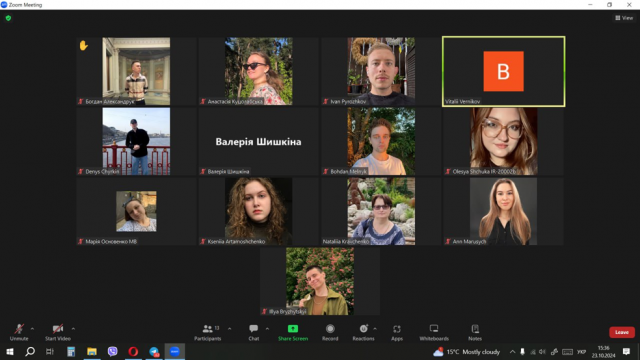The height and width of the screenshot is (360, 640).
Task: Select Kseniia Artamoshchenko's video tile
Action: [x=259, y=211]
